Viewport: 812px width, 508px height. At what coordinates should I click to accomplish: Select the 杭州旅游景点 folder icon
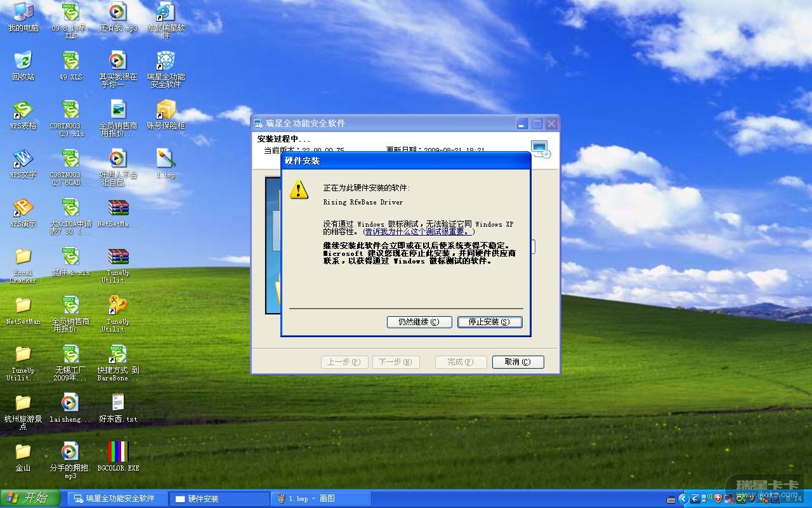click(23, 412)
